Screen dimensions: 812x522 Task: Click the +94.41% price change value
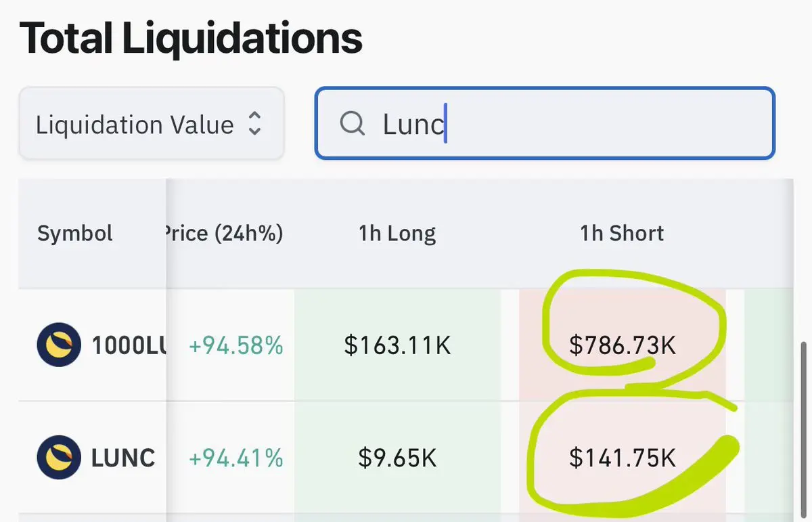(x=235, y=458)
